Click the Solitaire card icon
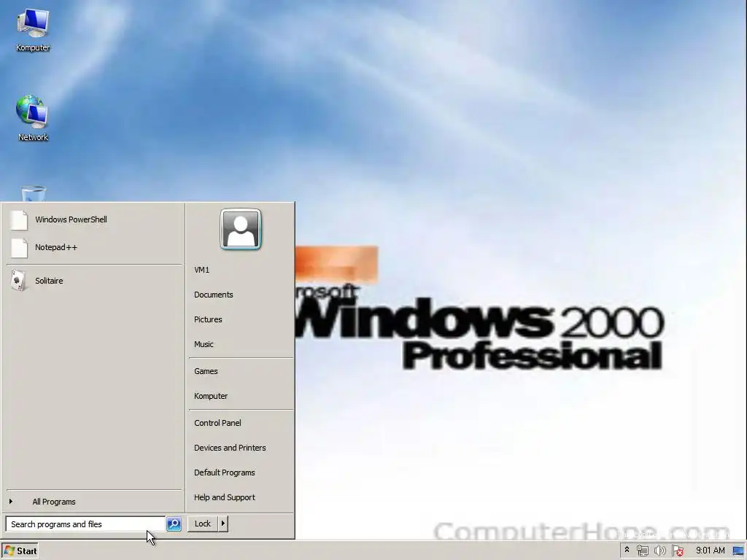The width and height of the screenshot is (747, 560). 18,281
